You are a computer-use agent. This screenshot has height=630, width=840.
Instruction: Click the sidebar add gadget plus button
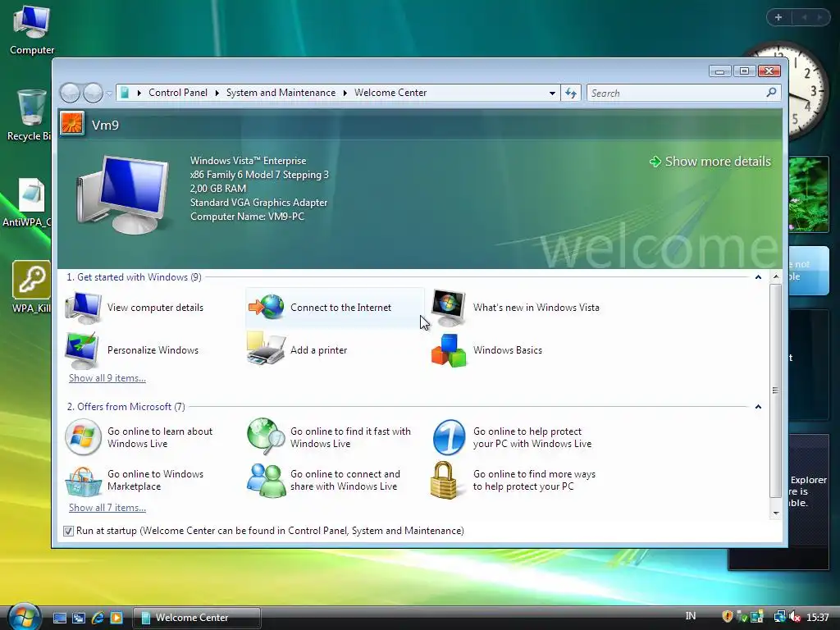point(778,17)
